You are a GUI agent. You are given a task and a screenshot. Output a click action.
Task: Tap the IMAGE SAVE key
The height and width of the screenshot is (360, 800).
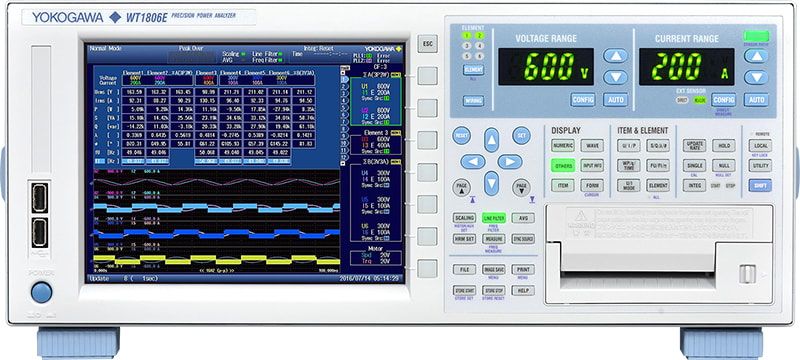(x=494, y=270)
